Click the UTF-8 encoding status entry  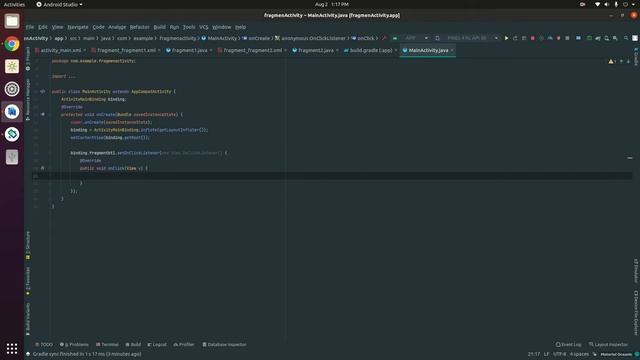559,354
